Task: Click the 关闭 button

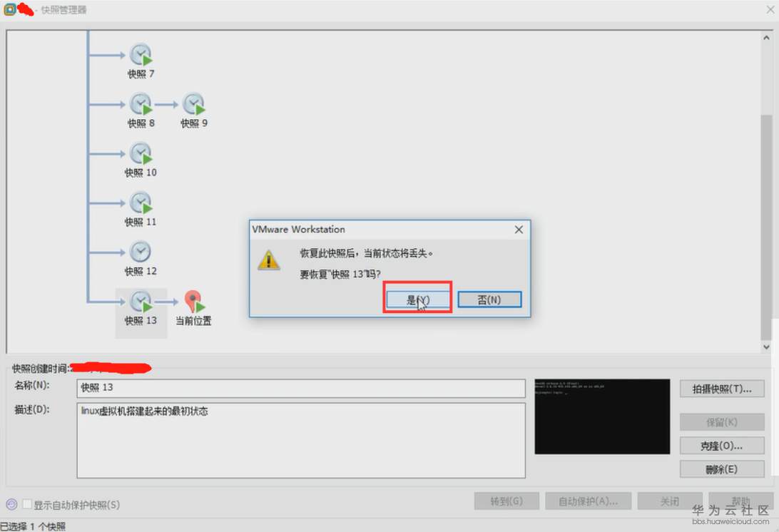Action: (x=670, y=501)
